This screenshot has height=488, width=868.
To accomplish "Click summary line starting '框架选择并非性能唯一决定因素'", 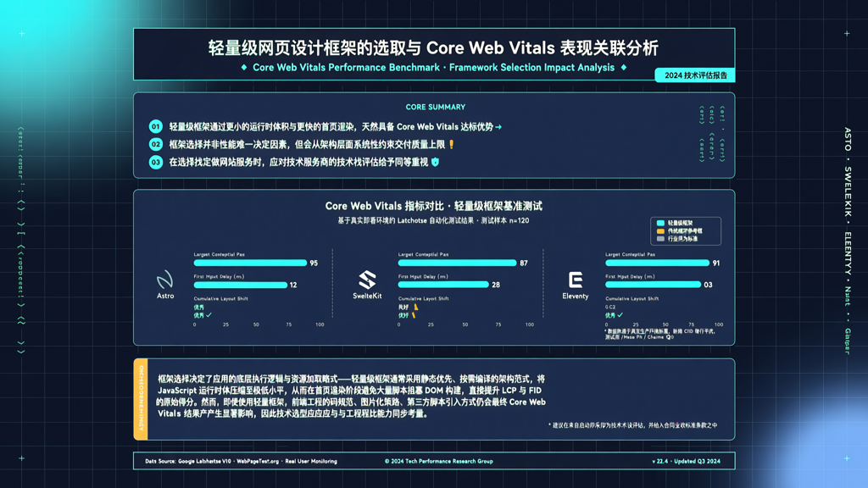I will pos(307,144).
